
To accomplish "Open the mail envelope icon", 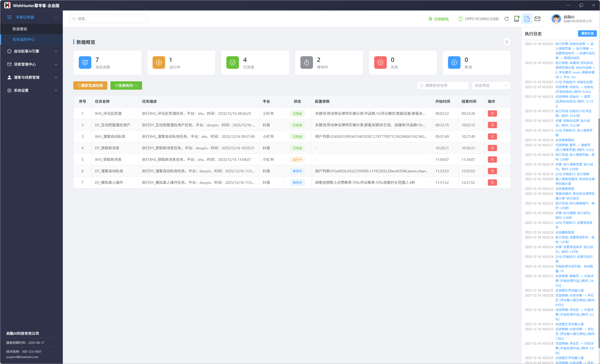I will [537, 19].
